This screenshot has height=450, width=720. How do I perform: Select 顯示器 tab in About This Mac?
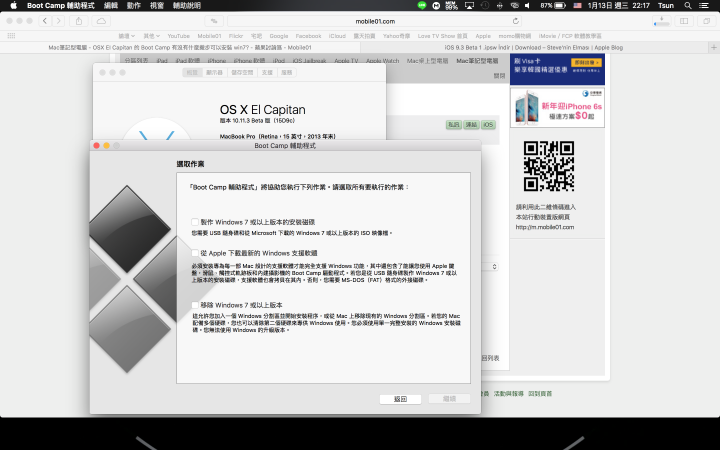coord(214,73)
